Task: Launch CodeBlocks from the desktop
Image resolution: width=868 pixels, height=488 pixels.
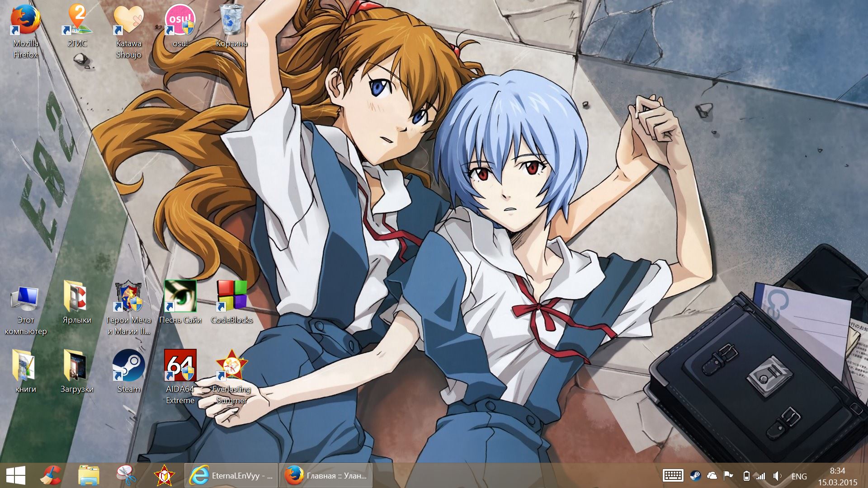Action: pos(231,297)
